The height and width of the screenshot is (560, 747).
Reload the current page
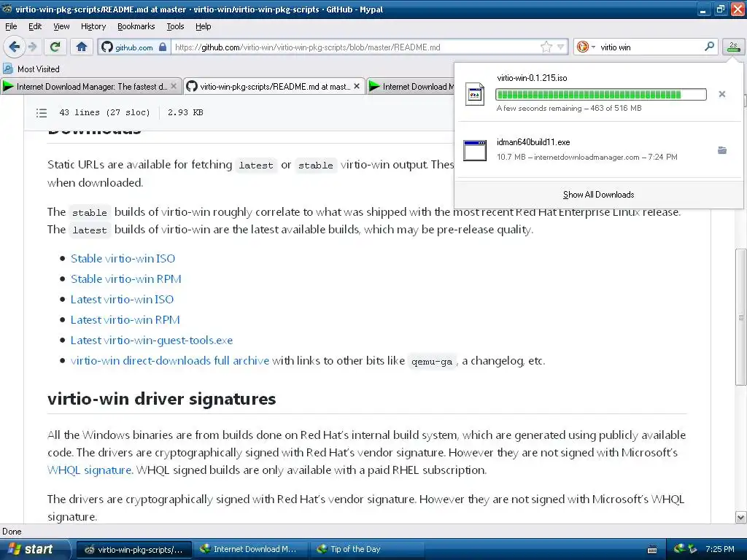(55, 47)
